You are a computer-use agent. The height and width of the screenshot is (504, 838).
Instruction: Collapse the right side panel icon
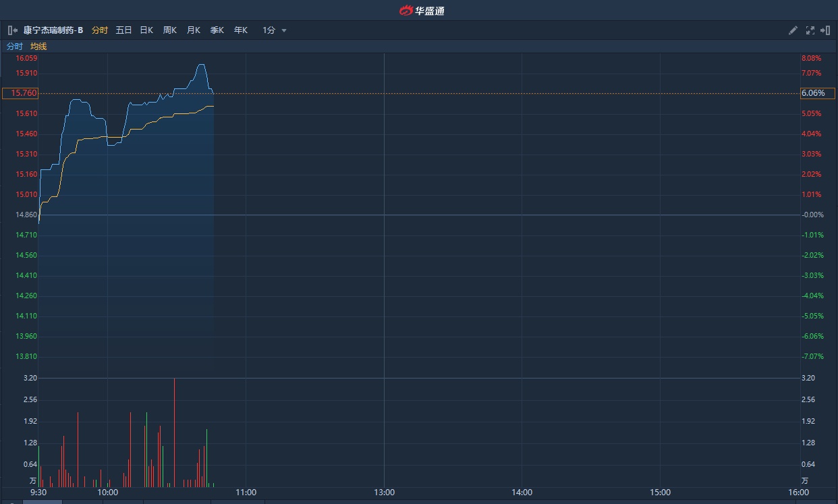825,30
